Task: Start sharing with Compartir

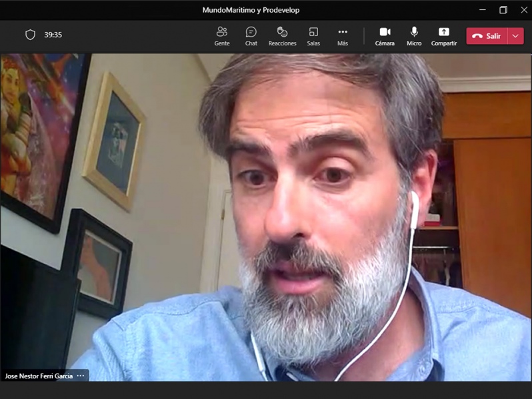Action: 444,36
